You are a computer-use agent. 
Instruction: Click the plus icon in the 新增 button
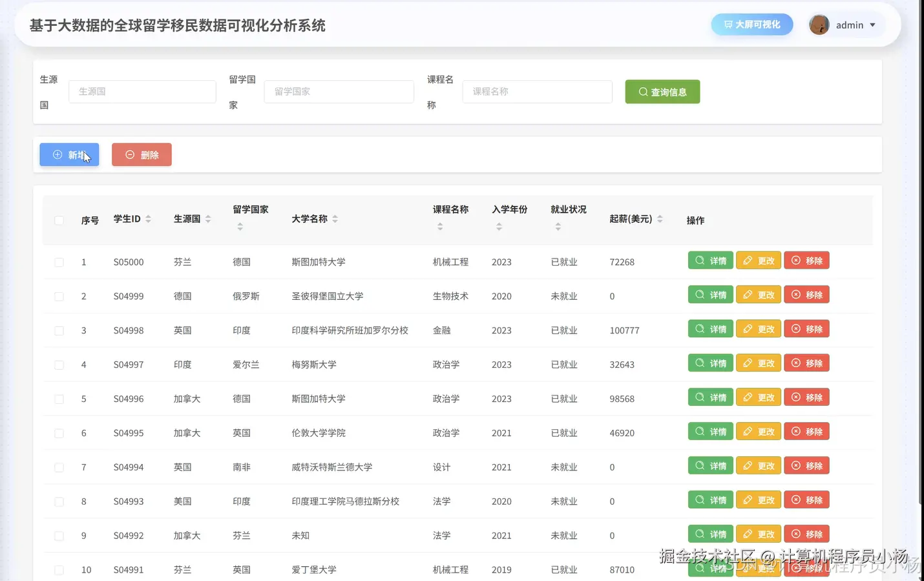tap(58, 154)
